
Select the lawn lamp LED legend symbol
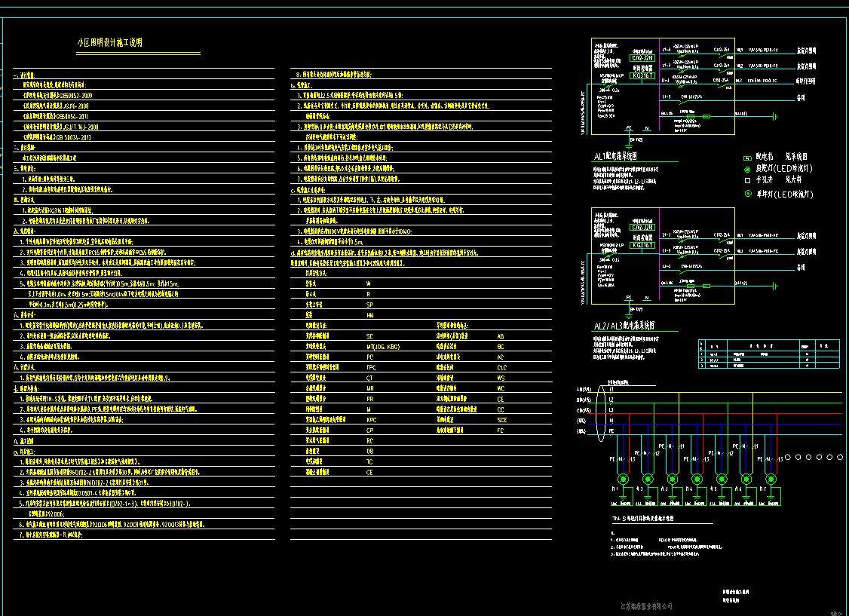[x=747, y=194]
